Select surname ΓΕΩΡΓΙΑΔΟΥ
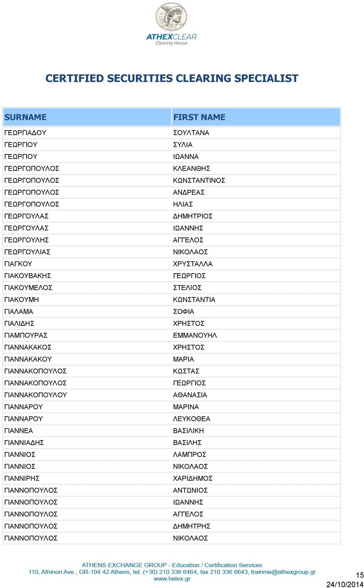 click(25, 133)
